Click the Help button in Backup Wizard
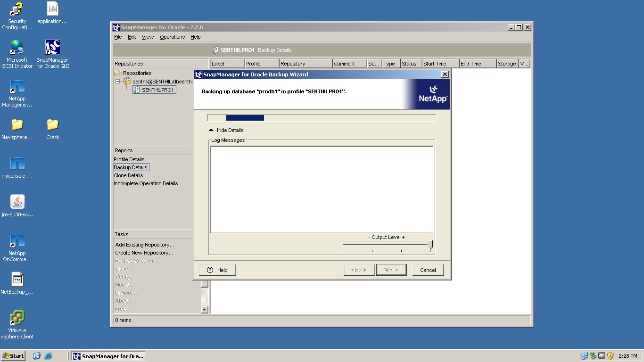 (x=217, y=270)
